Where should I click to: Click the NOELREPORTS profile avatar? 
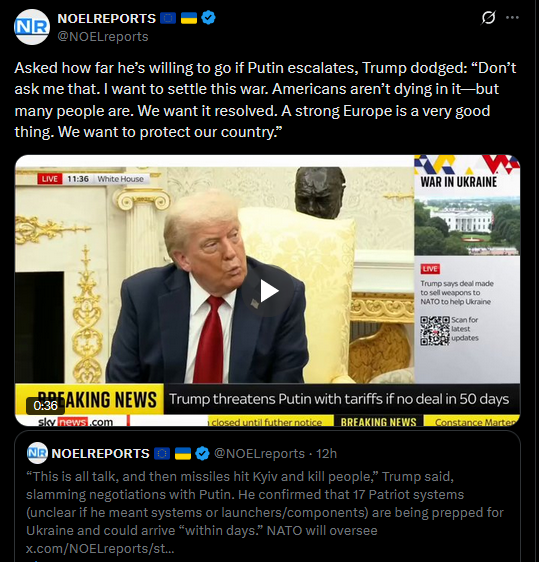click(32, 27)
